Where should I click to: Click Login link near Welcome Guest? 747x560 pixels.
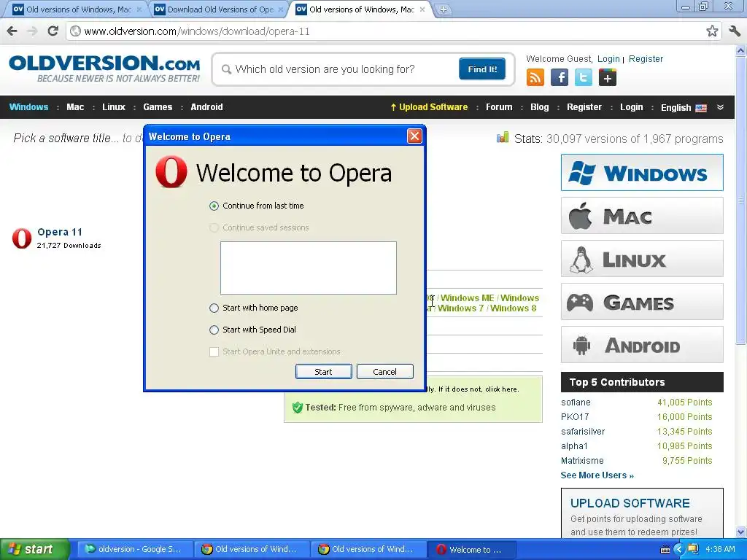pos(608,59)
